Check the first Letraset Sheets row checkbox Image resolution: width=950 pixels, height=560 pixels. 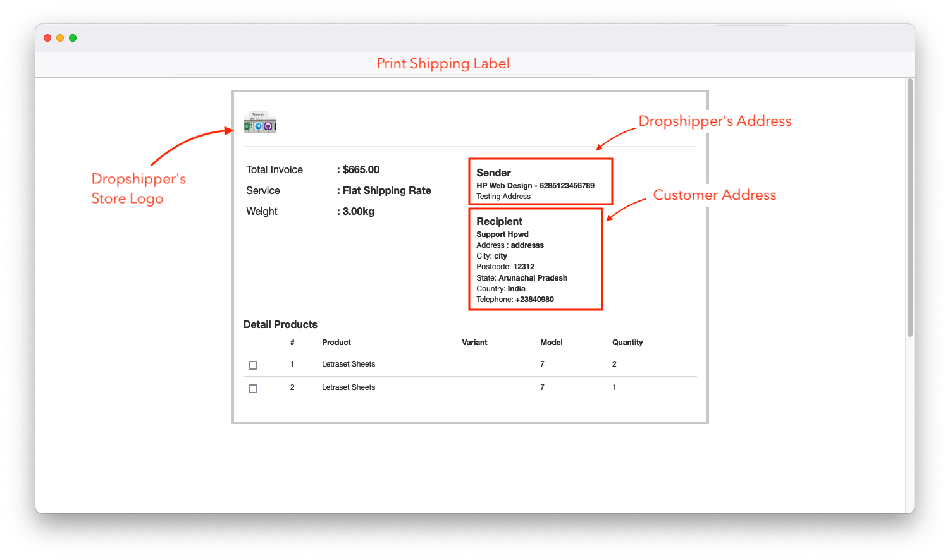pyautogui.click(x=253, y=365)
